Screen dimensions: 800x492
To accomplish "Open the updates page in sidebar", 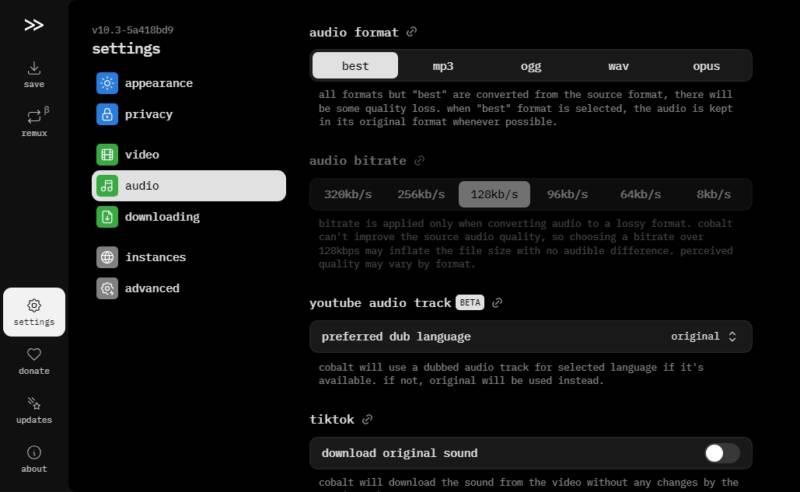I will pyautogui.click(x=34, y=410).
